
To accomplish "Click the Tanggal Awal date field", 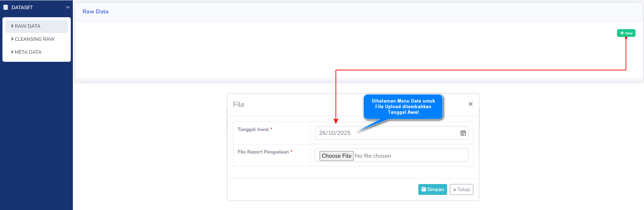I will click(x=385, y=133).
